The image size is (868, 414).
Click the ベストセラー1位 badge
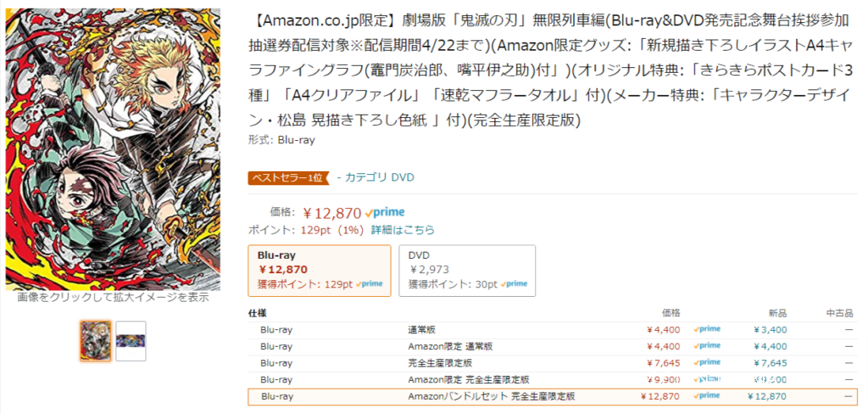pyautogui.click(x=289, y=177)
